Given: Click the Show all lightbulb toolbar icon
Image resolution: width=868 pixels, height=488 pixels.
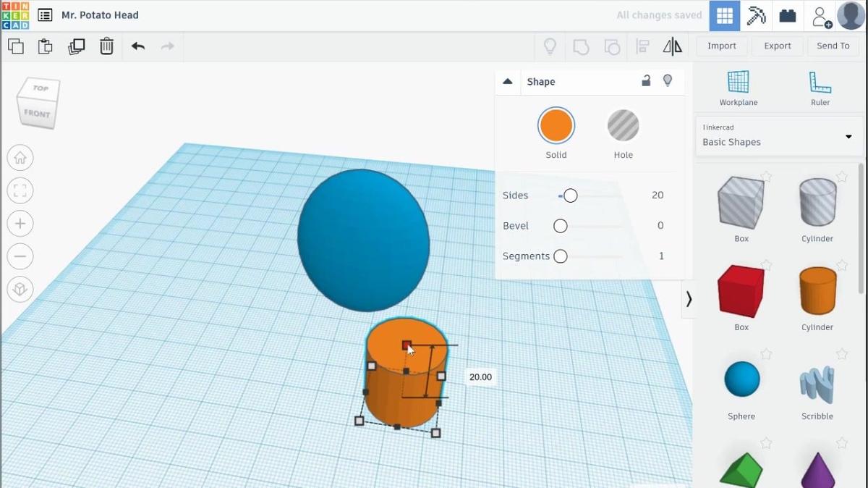Looking at the screenshot, I should coord(550,46).
